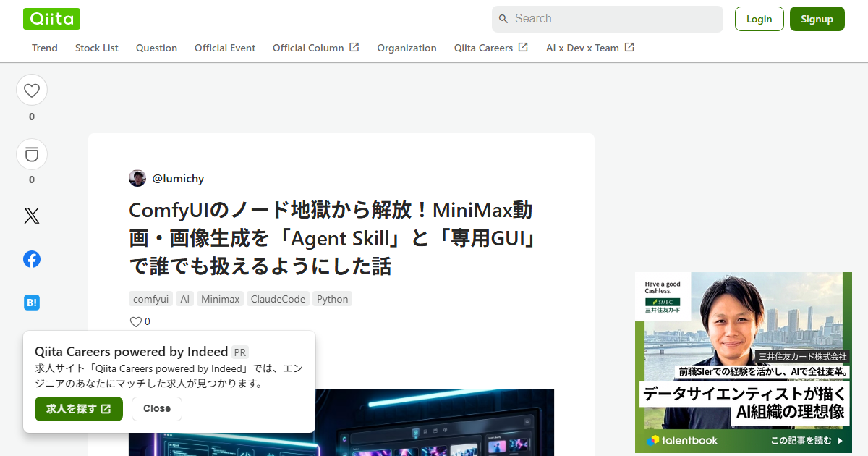Screen dimensions: 868x456
Task: Click the article title about ComfyUI
Action: tap(331, 238)
